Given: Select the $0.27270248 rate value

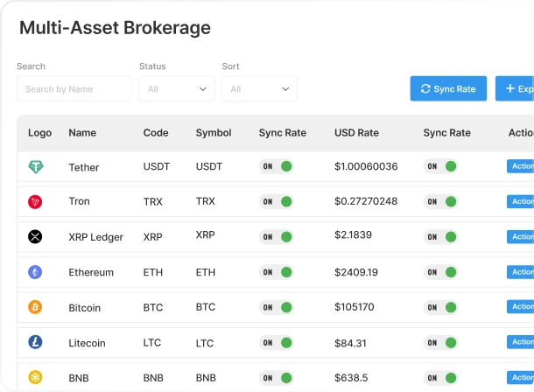Looking at the screenshot, I should [366, 201].
